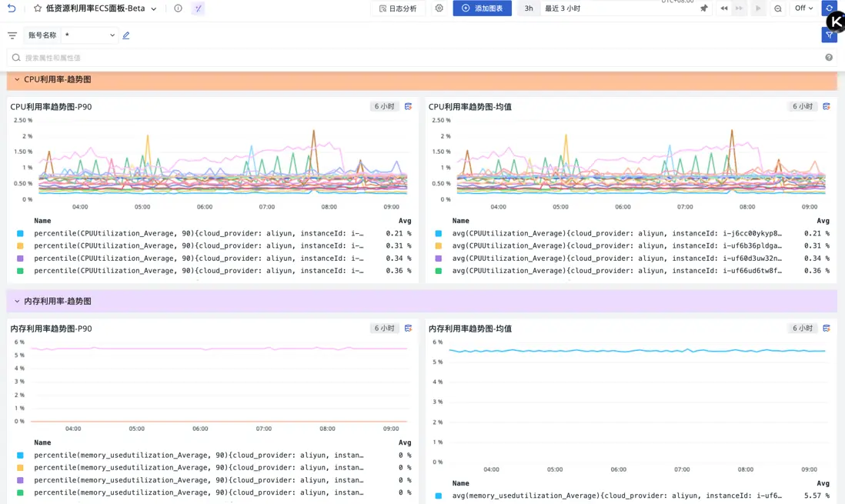
Task: Click the back arrow icon
Action: 12,8
